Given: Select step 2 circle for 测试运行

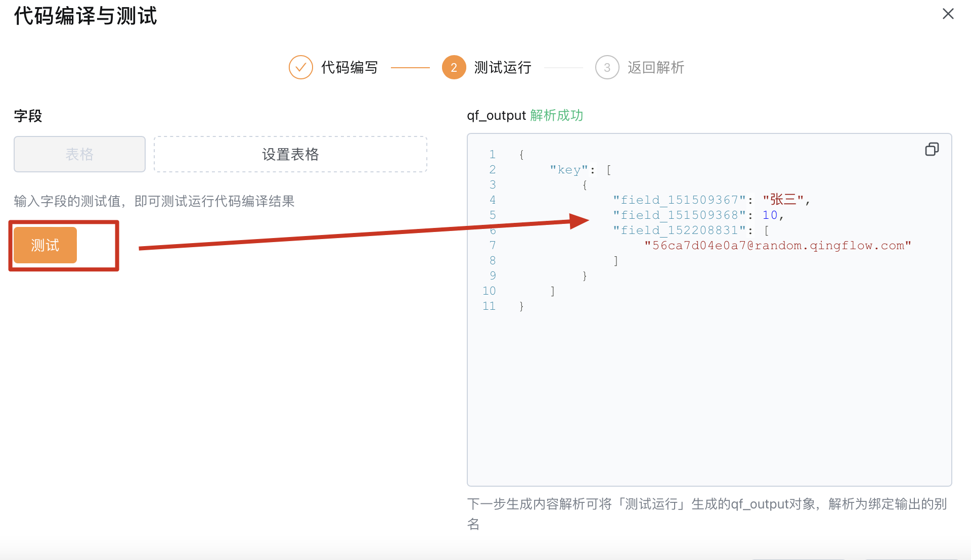Looking at the screenshot, I should coord(454,67).
